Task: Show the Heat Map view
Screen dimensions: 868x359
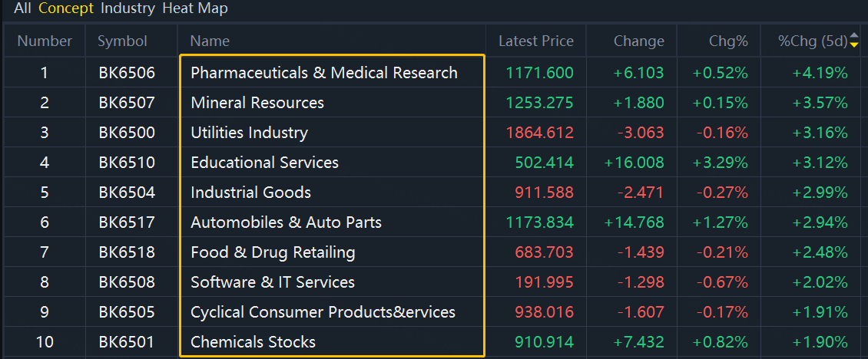Action: pos(195,8)
